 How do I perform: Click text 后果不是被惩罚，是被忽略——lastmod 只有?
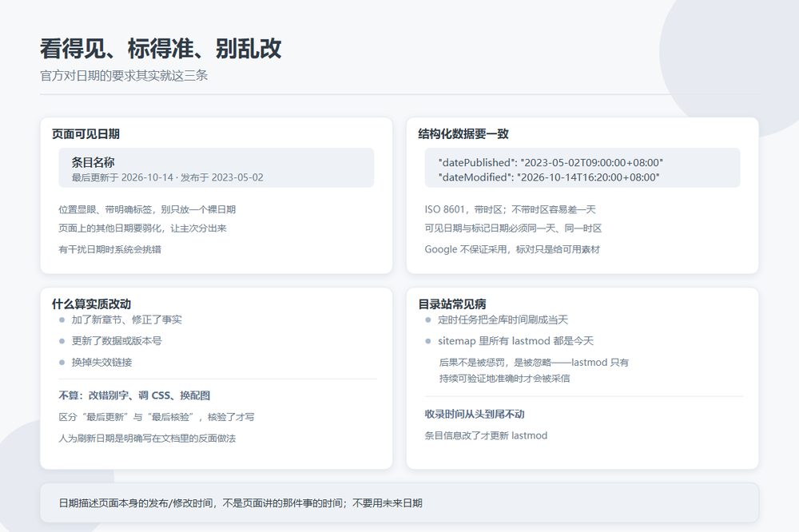tap(534, 363)
